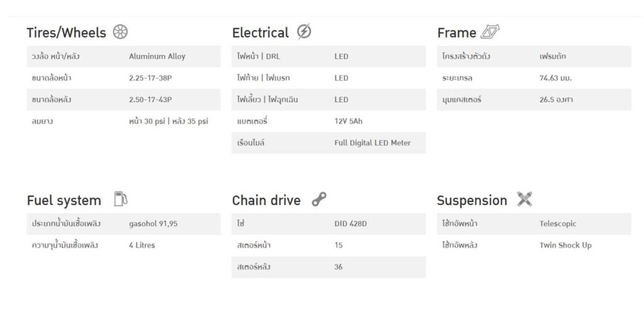Image resolution: width=644 pixels, height=322 pixels.
Task: Select the Frame section heading
Action: pyautogui.click(x=457, y=33)
